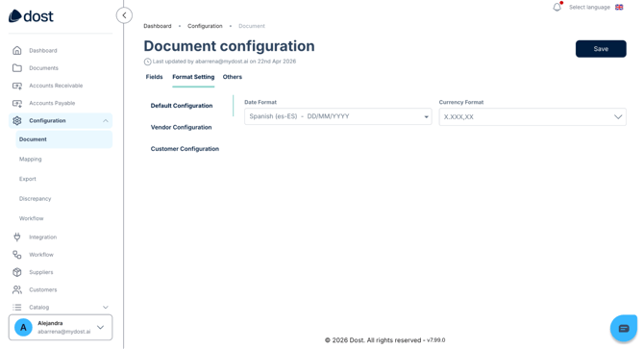Click the Integration plug icon
This screenshot has width=644, height=349.
(x=17, y=237)
